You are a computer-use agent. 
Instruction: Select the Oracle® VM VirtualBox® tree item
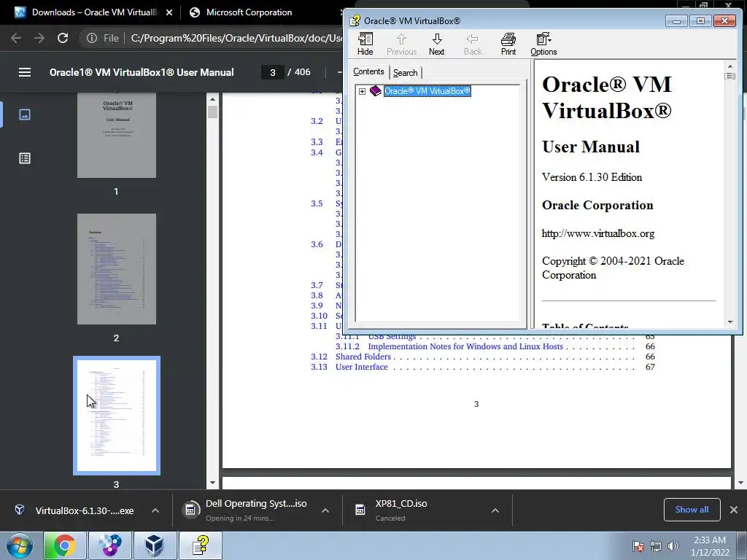coord(427,91)
